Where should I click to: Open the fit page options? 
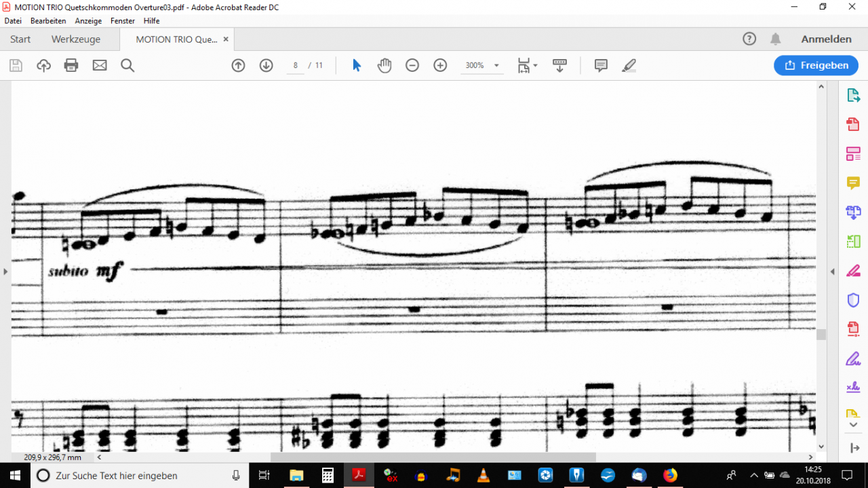click(x=527, y=65)
